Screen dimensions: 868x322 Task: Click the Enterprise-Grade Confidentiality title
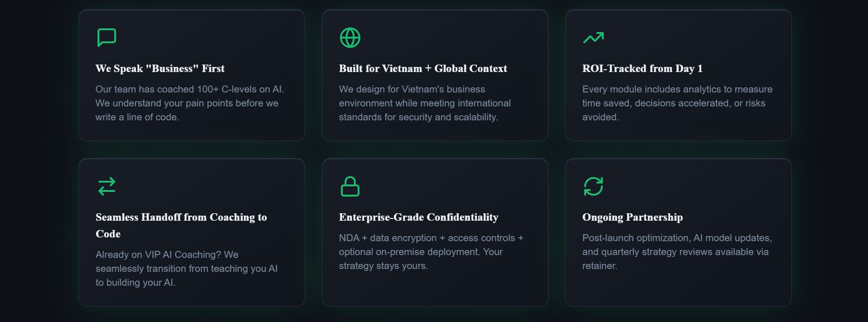click(418, 217)
